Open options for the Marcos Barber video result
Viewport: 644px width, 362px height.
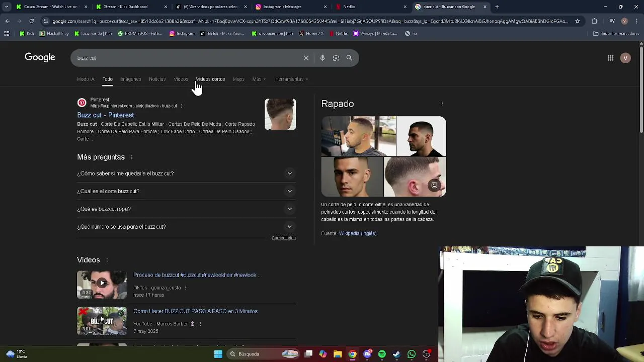(200, 324)
